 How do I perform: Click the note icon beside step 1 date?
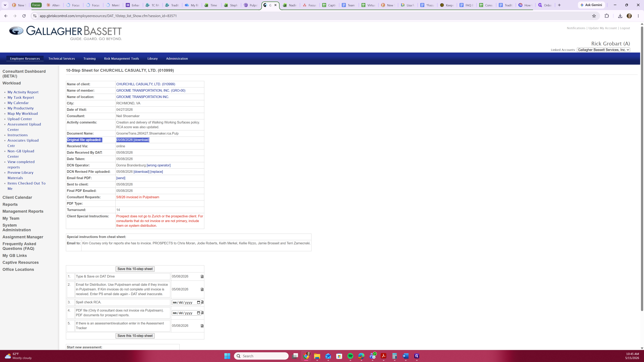point(202,277)
